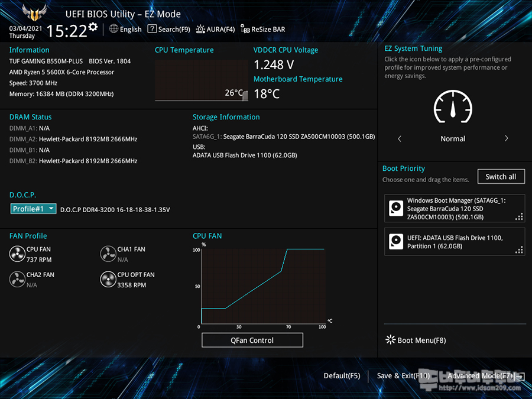Click CPU OPT FAN 3358 RPM reading
This screenshot has height=399, width=532.
132,285
